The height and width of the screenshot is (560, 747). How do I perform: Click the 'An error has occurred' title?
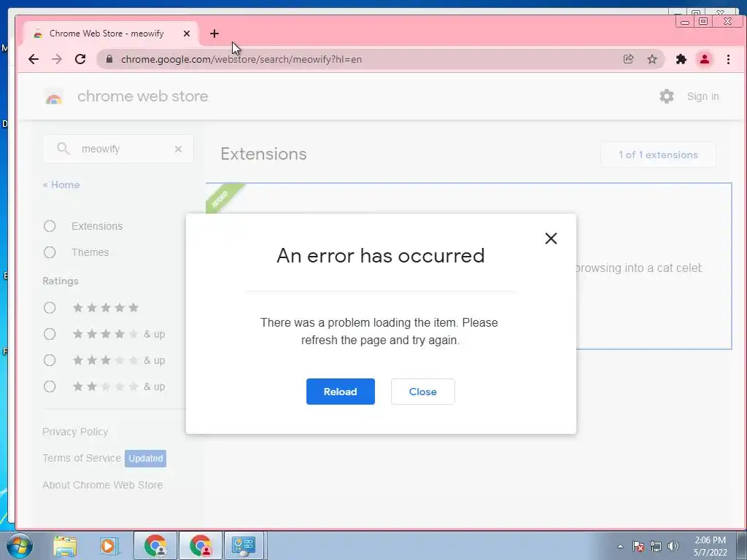pyautogui.click(x=381, y=256)
